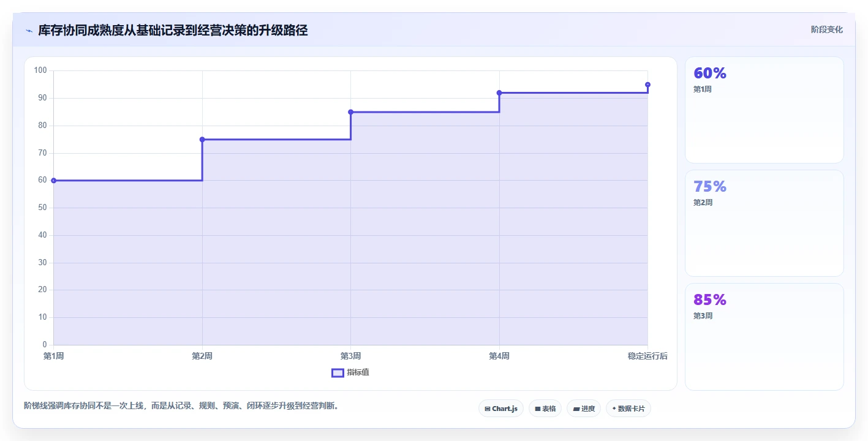Click the 第2周 x-axis label

click(x=202, y=356)
